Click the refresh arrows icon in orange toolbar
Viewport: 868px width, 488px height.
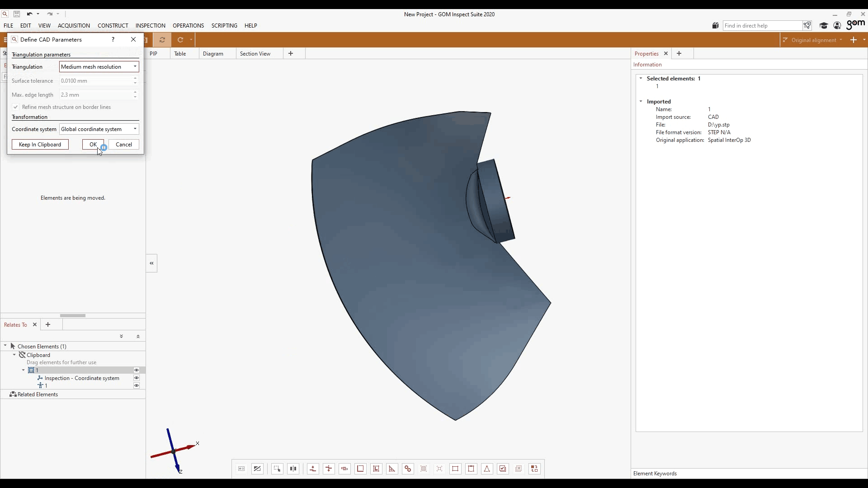162,40
